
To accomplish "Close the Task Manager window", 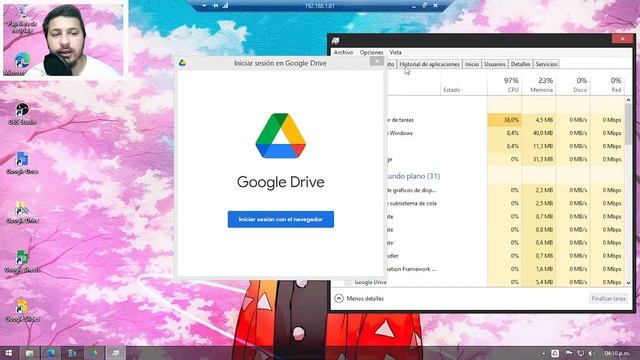I will coord(622,39).
